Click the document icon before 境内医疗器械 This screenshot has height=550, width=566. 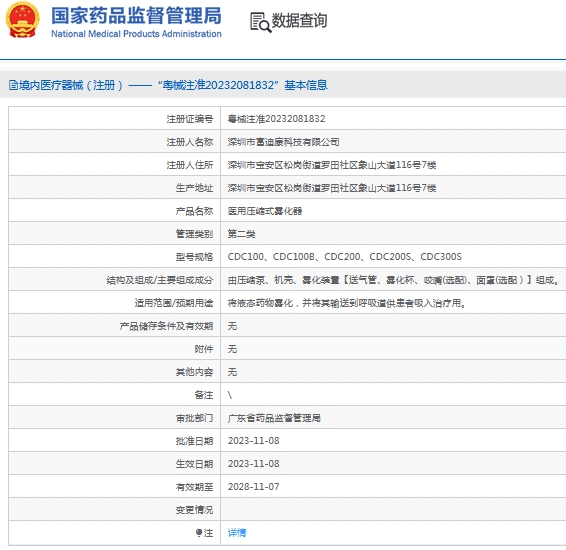click(x=13, y=85)
